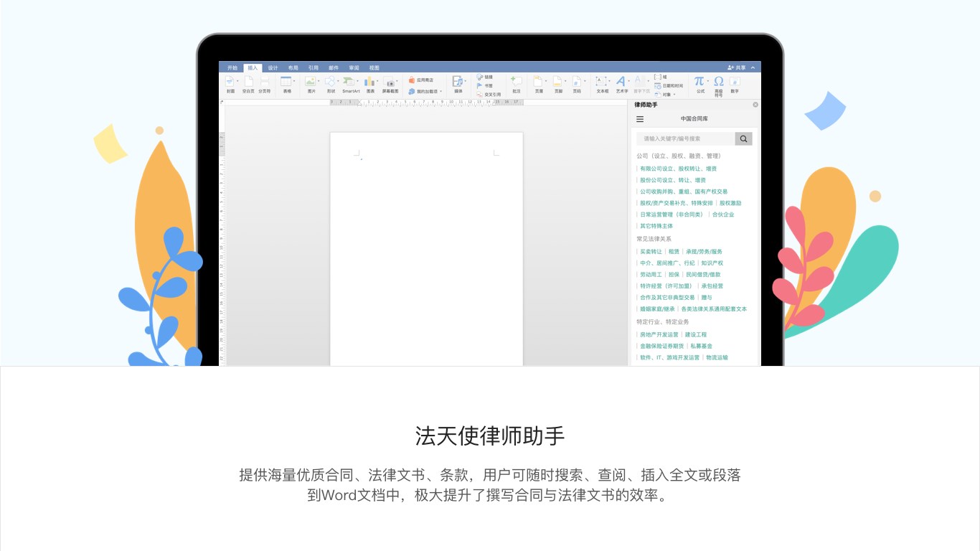This screenshot has width=980, height=551.
Task: Switch to the Home (开始) tab
Action: click(x=232, y=67)
